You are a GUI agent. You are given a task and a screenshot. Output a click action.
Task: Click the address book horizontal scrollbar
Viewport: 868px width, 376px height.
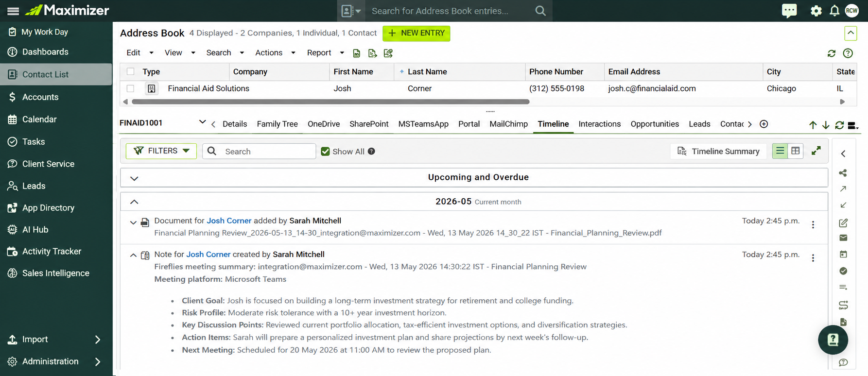point(330,102)
